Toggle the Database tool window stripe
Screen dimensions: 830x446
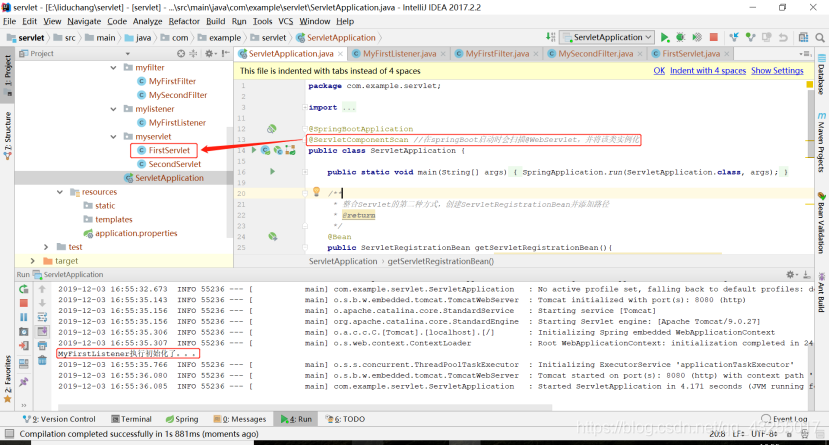pos(822,75)
